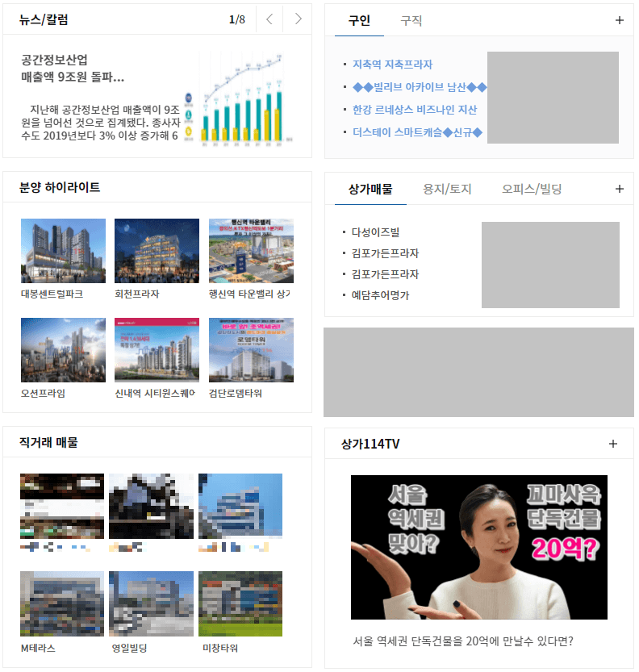This screenshot has height=672, width=639.
Task: Select the 용지/토지 tab
Action: click(x=447, y=189)
